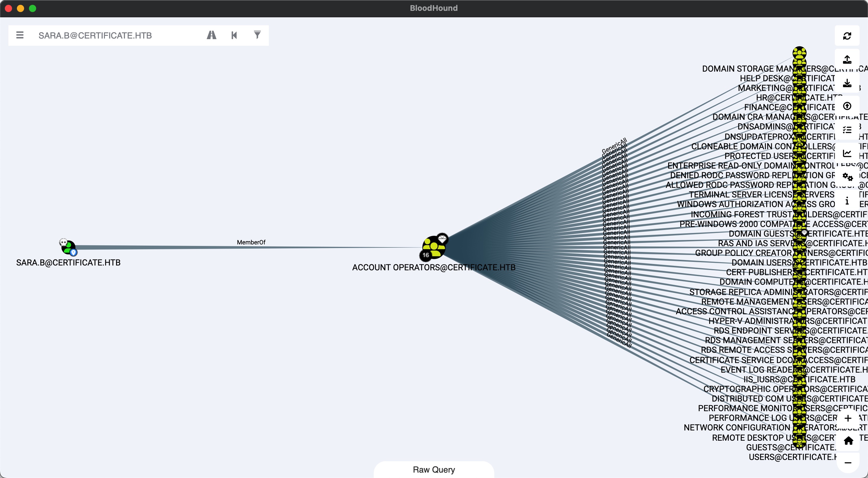Click the export graph icon
The image size is (868, 478).
pos(847,60)
